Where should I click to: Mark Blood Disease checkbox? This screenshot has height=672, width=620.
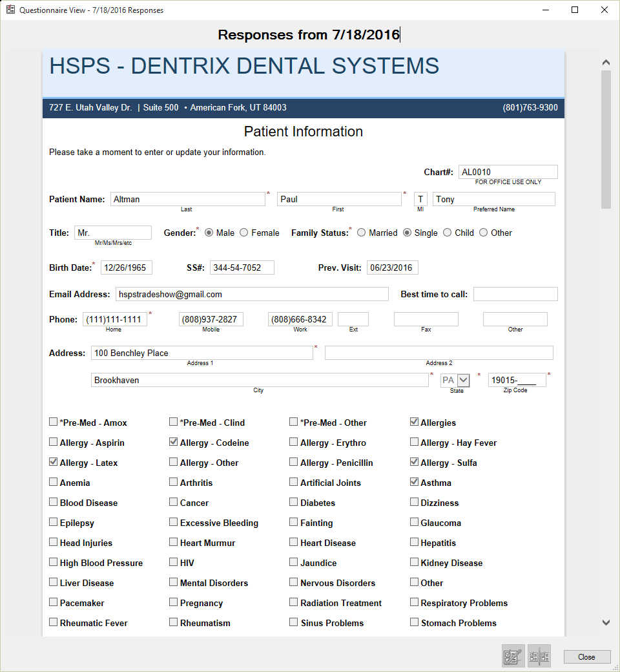coord(53,502)
